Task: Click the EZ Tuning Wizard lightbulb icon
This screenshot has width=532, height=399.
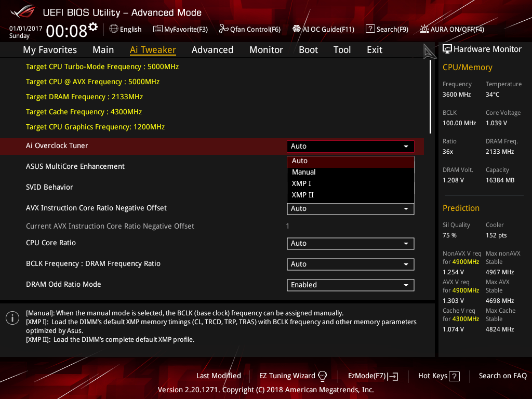Action: coord(322,376)
